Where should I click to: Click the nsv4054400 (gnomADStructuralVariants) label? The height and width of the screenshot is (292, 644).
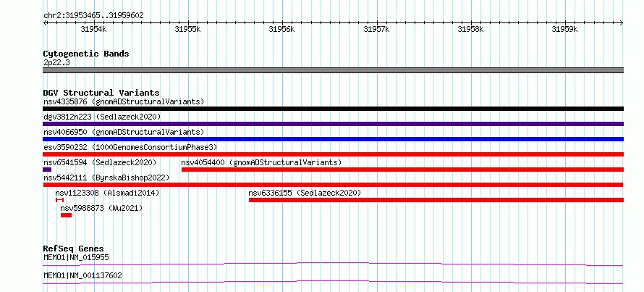click(x=261, y=162)
